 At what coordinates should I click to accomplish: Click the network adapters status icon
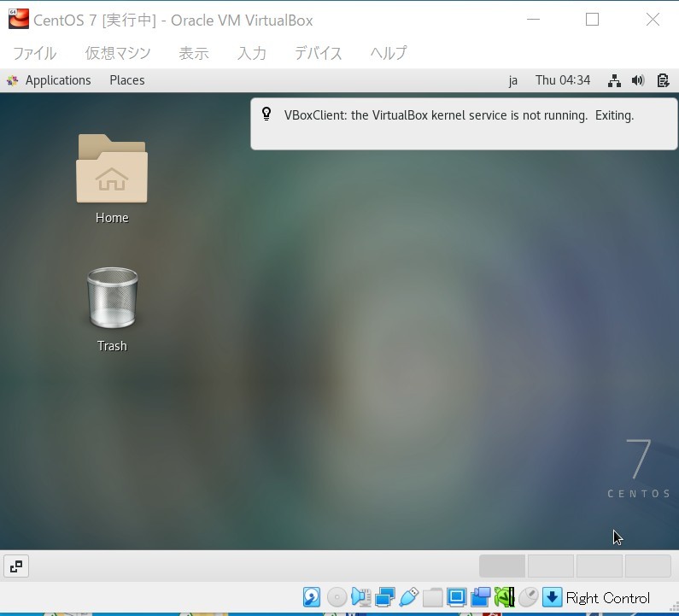[385, 597]
